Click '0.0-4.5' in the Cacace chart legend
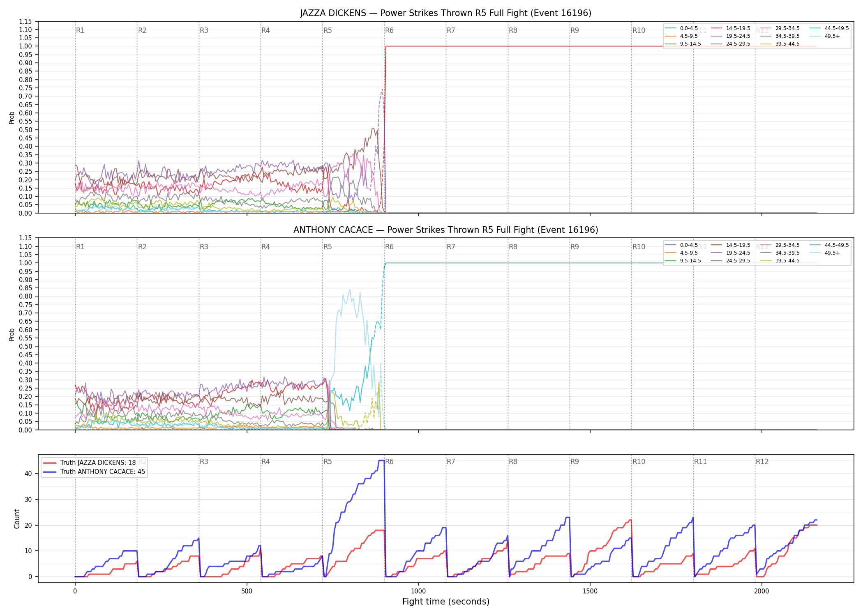 [689, 245]
